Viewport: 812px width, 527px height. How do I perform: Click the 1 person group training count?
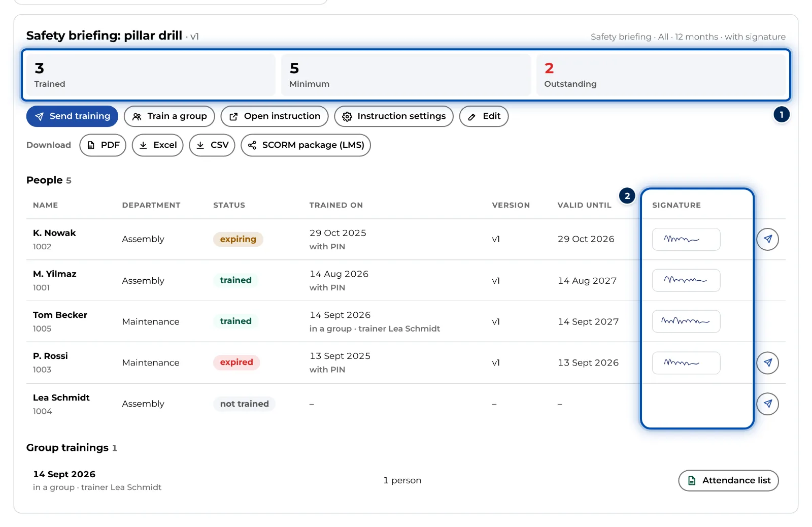click(x=402, y=480)
